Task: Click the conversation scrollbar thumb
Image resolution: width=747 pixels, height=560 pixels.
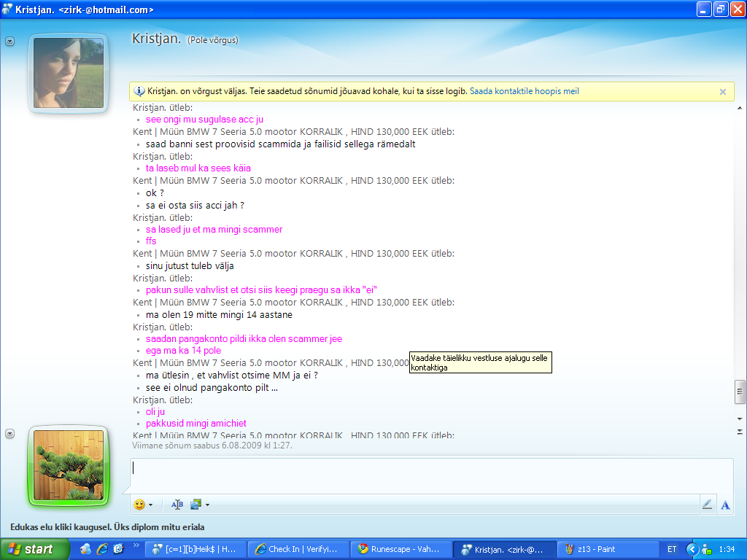Action: [x=740, y=392]
